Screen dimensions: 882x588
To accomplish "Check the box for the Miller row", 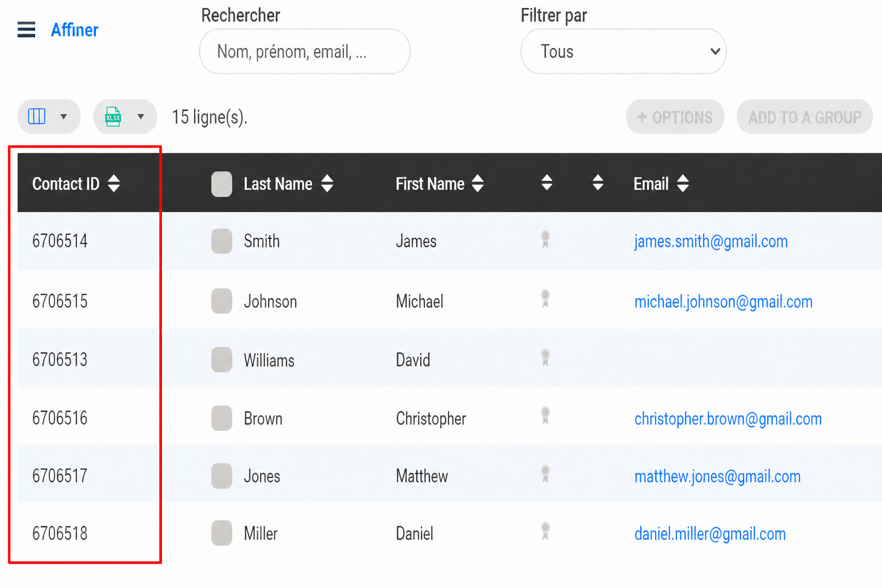I will coord(222,533).
